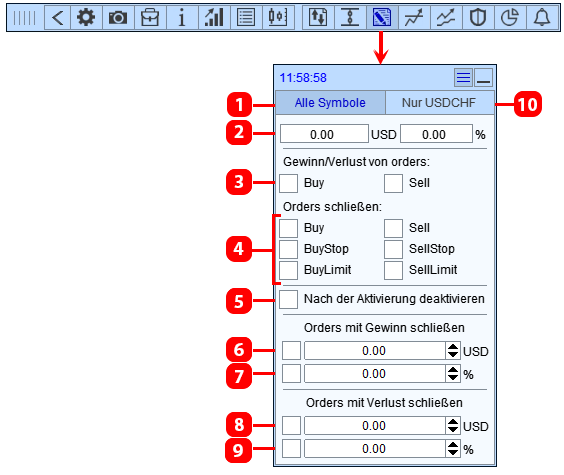Switch to Alle Symbole tab
This screenshot has width=564, height=475.
coord(330,103)
